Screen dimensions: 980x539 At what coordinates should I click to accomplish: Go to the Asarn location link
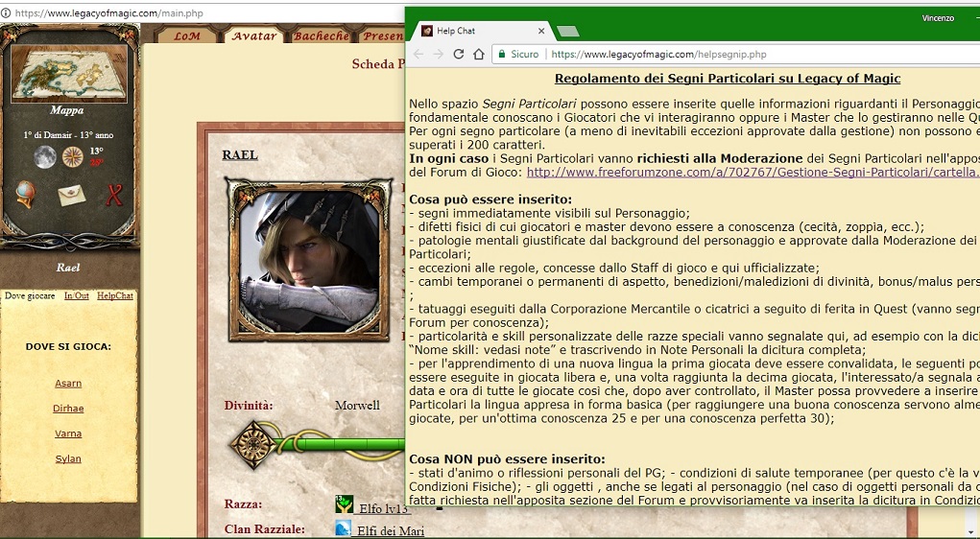pyautogui.click(x=68, y=384)
